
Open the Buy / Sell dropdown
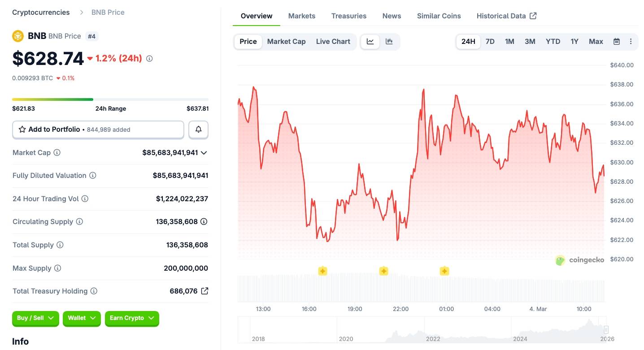(35, 318)
